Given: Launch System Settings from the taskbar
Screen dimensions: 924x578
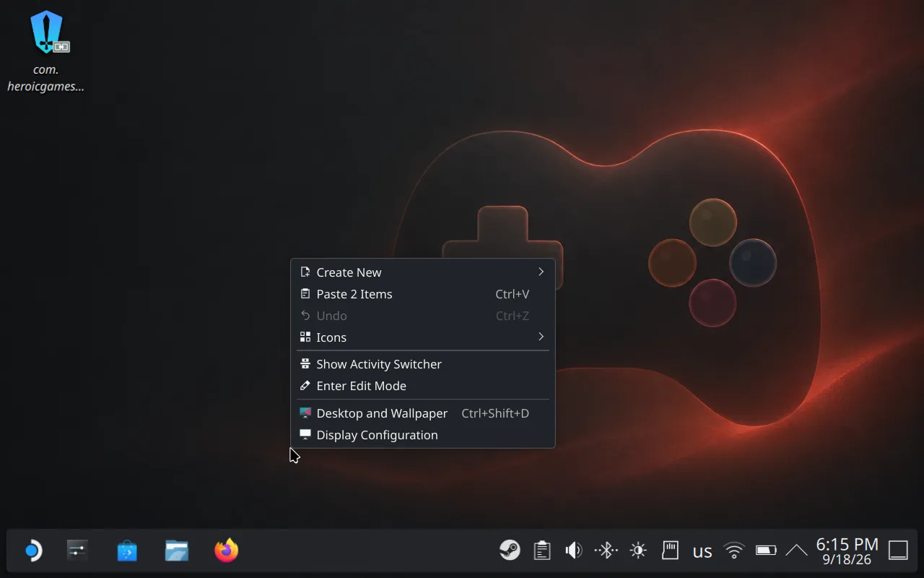Looking at the screenshot, I should pyautogui.click(x=77, y=551).
